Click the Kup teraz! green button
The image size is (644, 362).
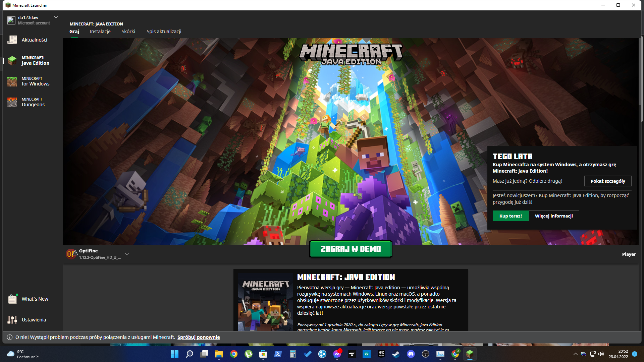tap(511, 216)
